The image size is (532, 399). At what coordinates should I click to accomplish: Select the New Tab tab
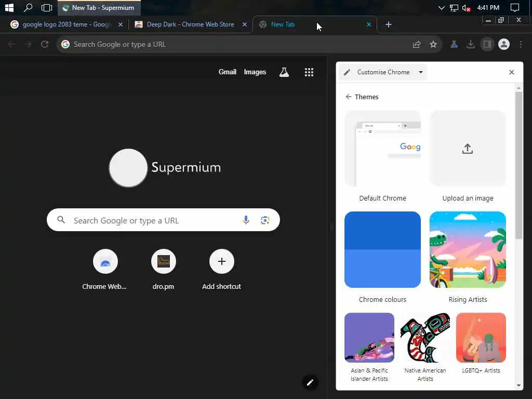pyautogui.click(x=314, y=24)
